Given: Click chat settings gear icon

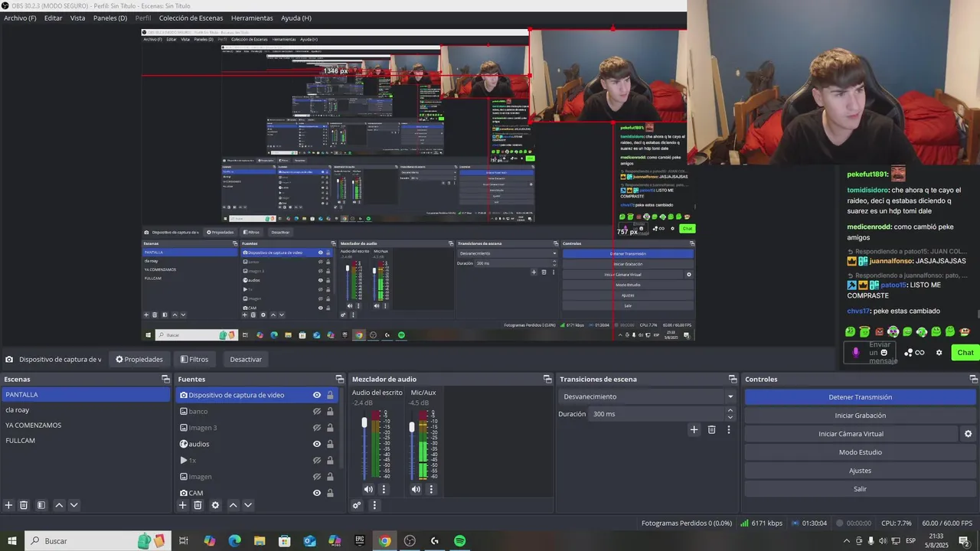Looking at the screenshot, I should (939, 353).
